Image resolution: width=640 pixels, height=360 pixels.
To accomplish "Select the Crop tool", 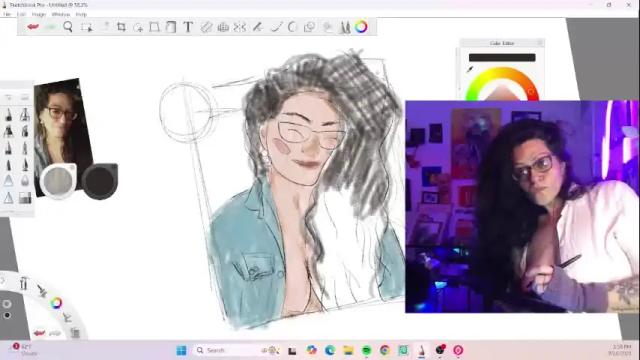I will [x=121, y=27].
